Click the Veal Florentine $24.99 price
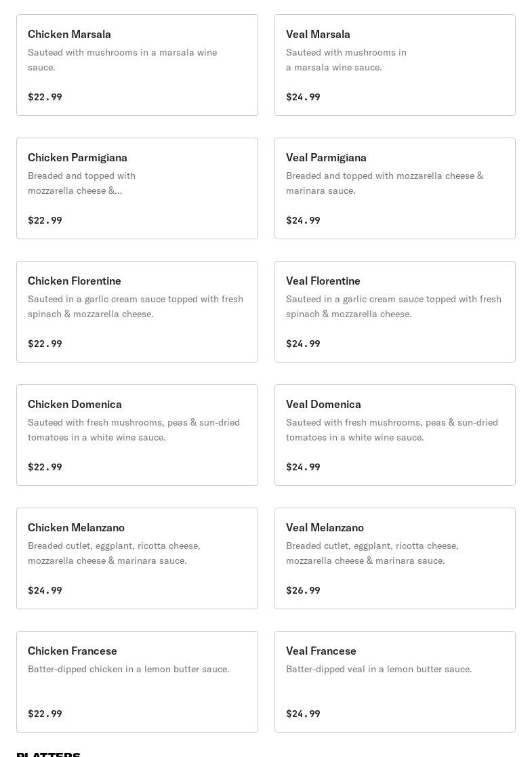The image size is (532, 757). (303, 344)
